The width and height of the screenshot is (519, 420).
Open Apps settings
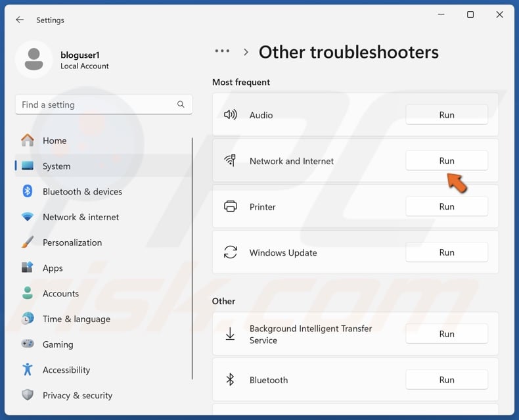point(103,268)
